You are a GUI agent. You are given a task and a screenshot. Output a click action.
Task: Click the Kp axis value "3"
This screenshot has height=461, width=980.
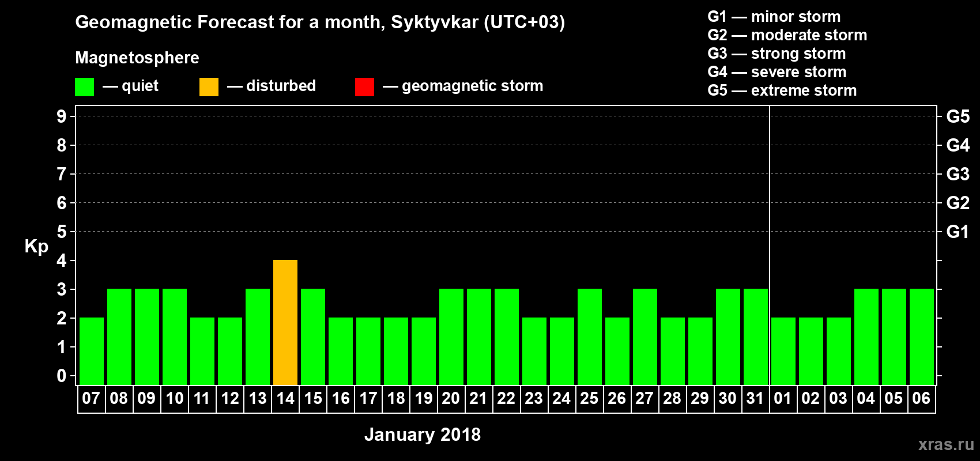62,289
